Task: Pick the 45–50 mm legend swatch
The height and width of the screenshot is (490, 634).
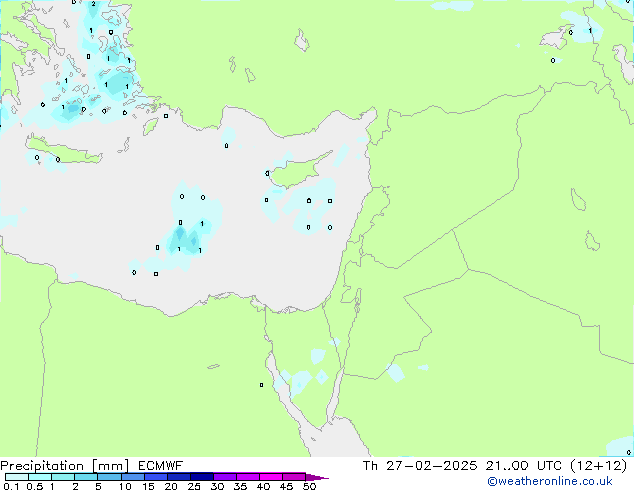Action: point(294,477)
